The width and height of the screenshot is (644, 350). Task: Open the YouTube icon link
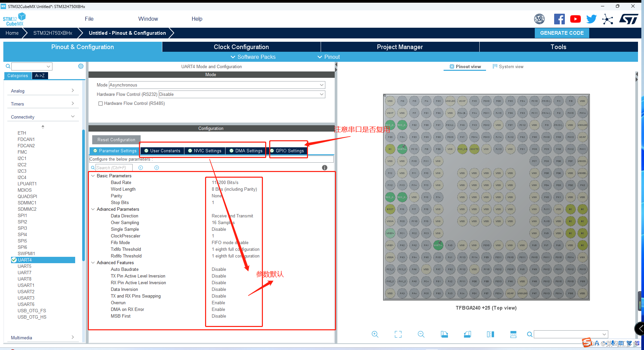tap(575, 19)
